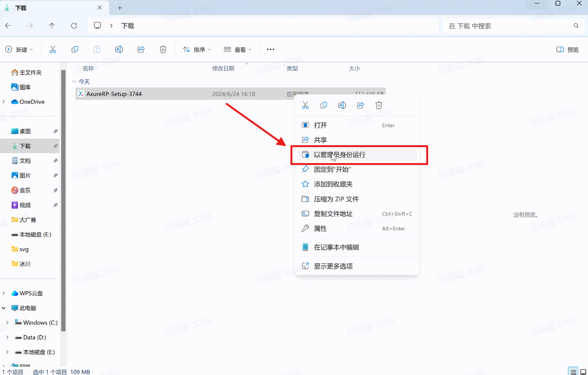588x375 pixels.
Task: Select 打开 in the context menu
Action: [x=357, y=125]
